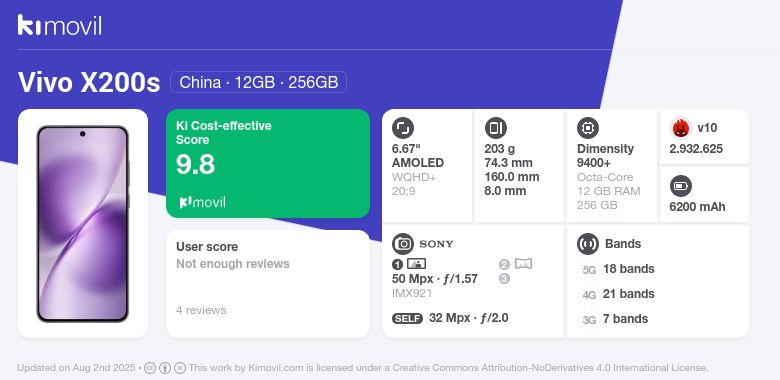Click the AnTuTu score 2.932.625

[696, 149]
